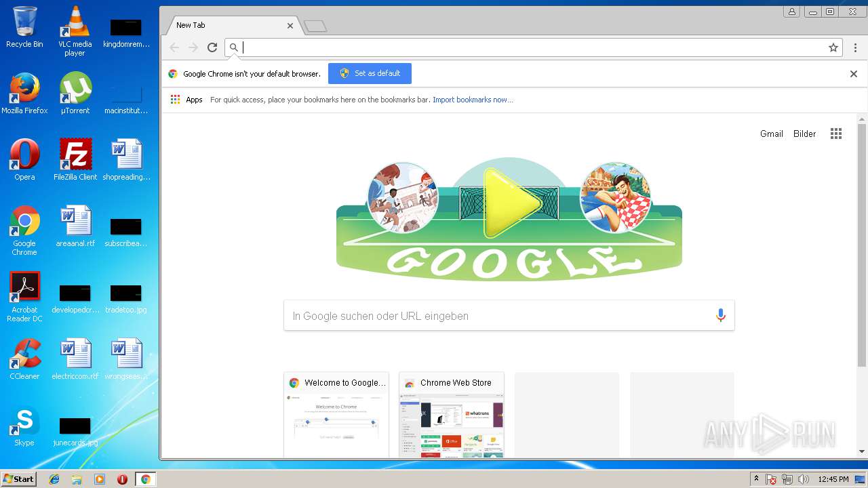Select the kingdomrem desktop file
This screenshot has height=488, width=868.
[126, 33]
